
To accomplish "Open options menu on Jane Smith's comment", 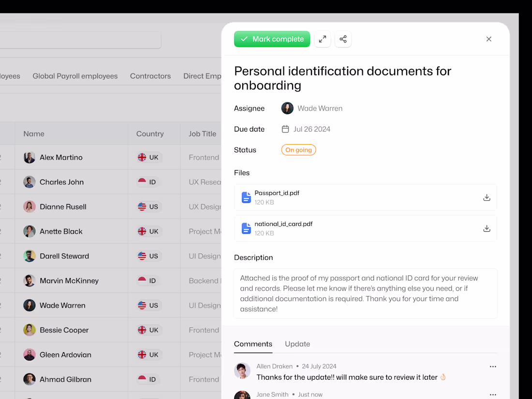I will coord(493,394).
